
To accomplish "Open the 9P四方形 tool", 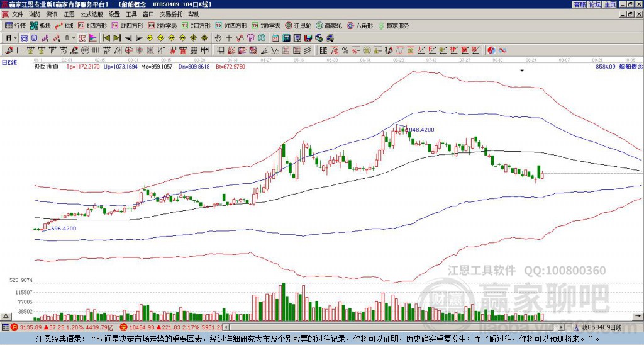I will click(127, 25).
